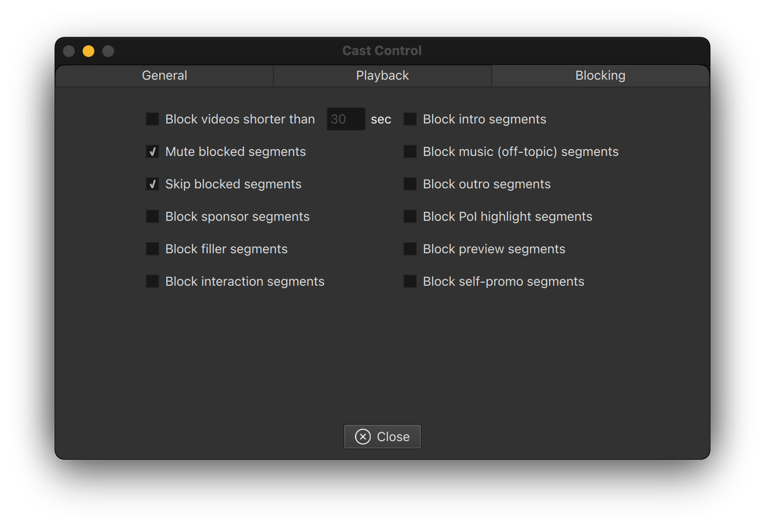This screenshot has width=765, height=532.
Task: Enable Block interaction segments
Action: point(152,281)
